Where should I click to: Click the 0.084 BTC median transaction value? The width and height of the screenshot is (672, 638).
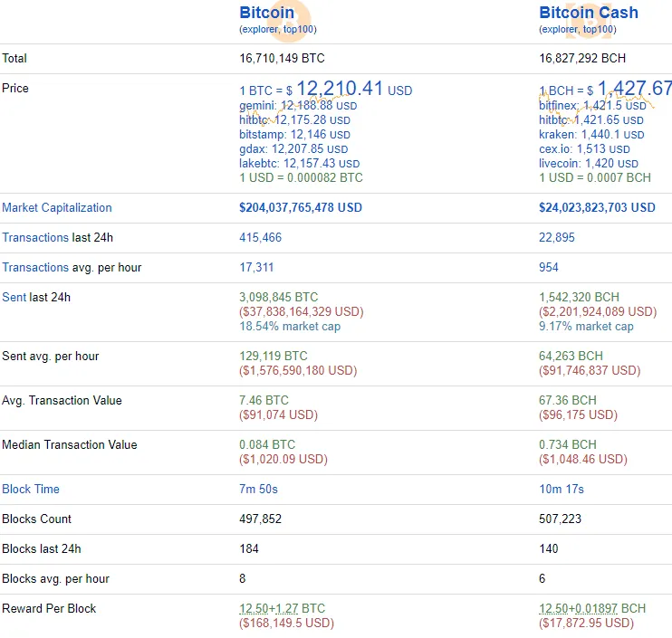(267, 445)
